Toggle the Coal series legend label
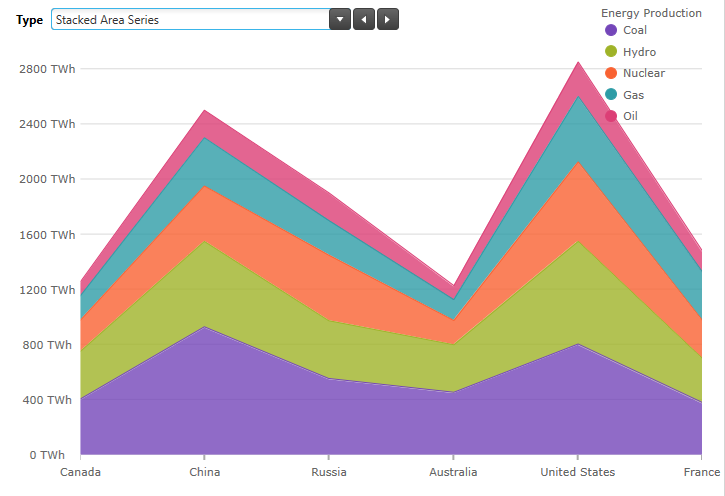 [635, 30]
